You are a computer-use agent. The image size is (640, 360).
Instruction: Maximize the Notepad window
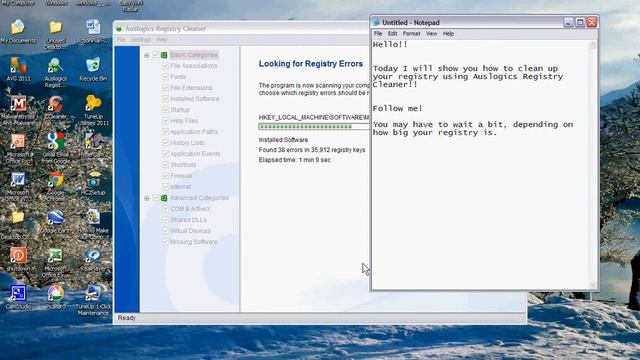pos(580,22)
